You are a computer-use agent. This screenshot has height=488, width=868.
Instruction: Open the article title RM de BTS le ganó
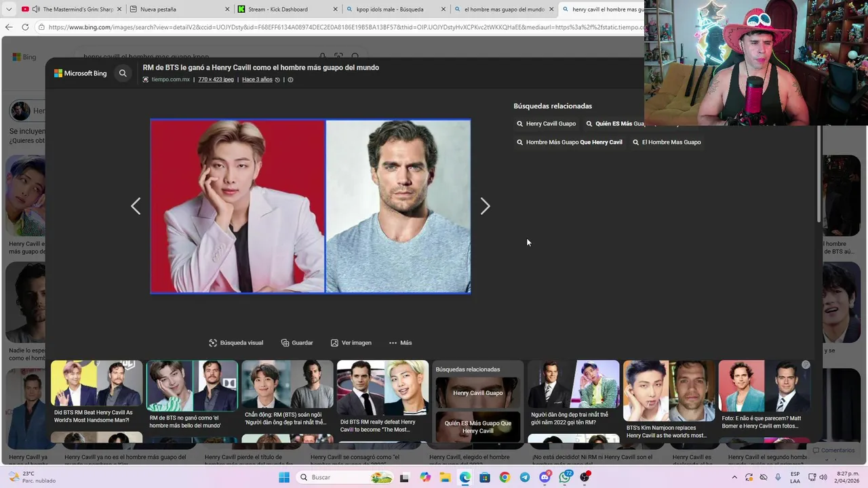(260, 67)
